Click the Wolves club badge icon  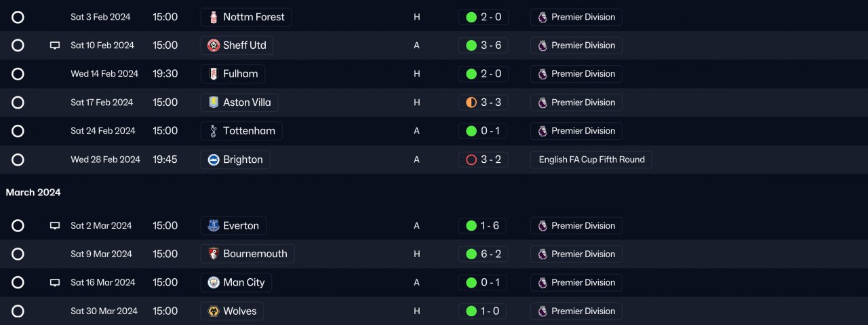click(x=214, y=311)
